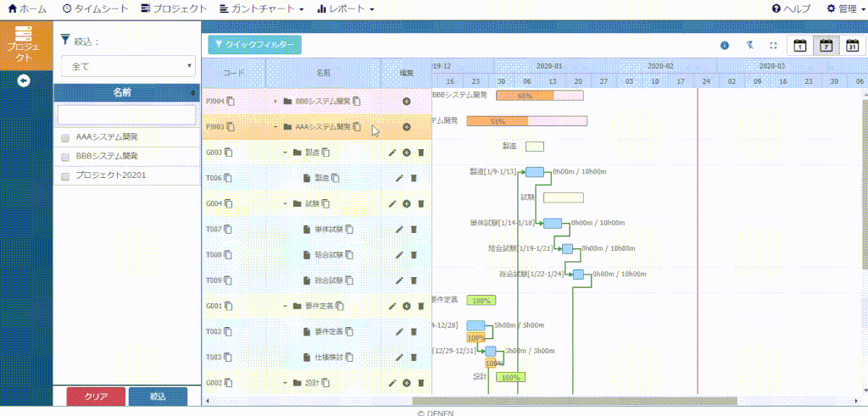
Task: Edit task T007 単体試験
Action: tap(400, 229)
